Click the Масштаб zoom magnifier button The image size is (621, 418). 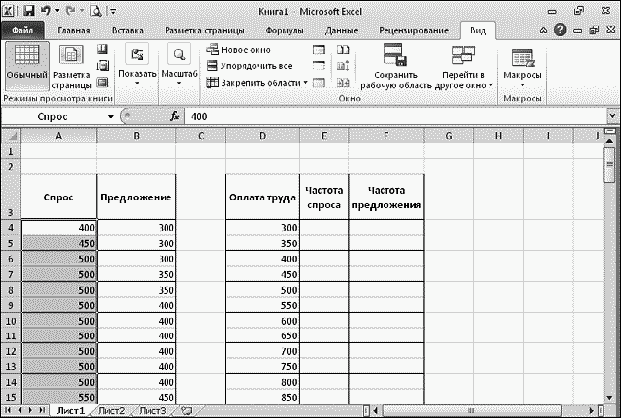[x=180, y=64]
